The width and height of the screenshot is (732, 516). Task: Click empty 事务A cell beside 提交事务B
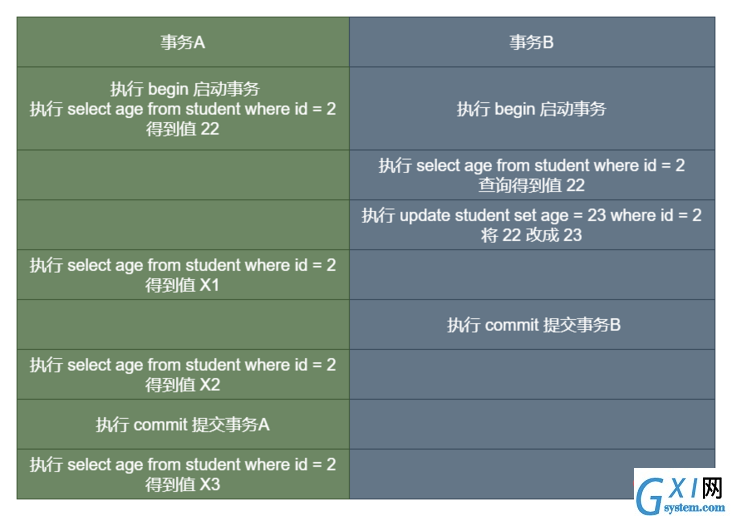(183, 325)
